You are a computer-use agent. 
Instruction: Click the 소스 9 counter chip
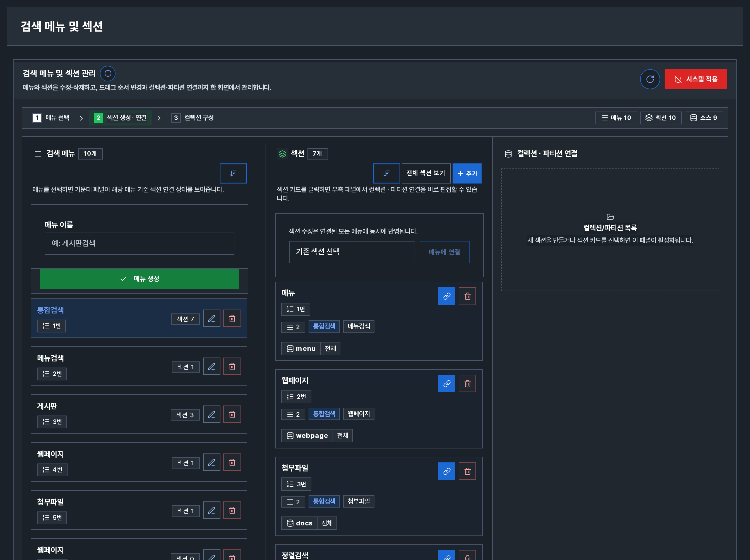[x=704, y=118]
